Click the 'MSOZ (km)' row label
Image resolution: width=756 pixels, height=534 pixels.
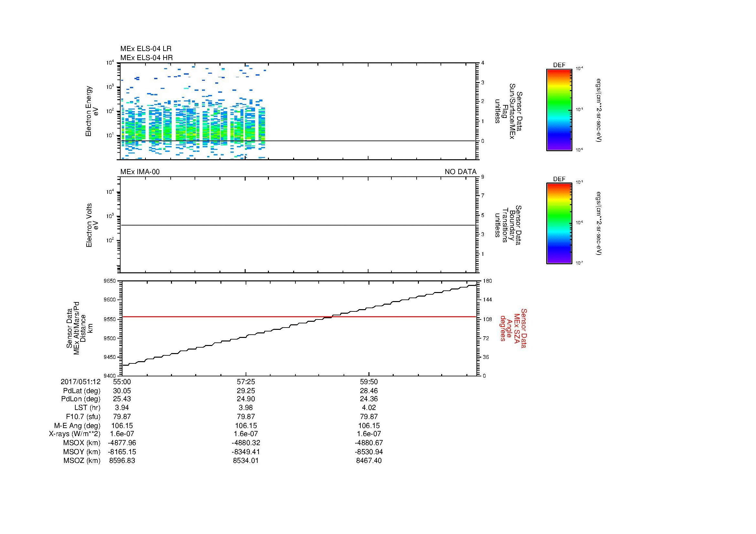82,461
